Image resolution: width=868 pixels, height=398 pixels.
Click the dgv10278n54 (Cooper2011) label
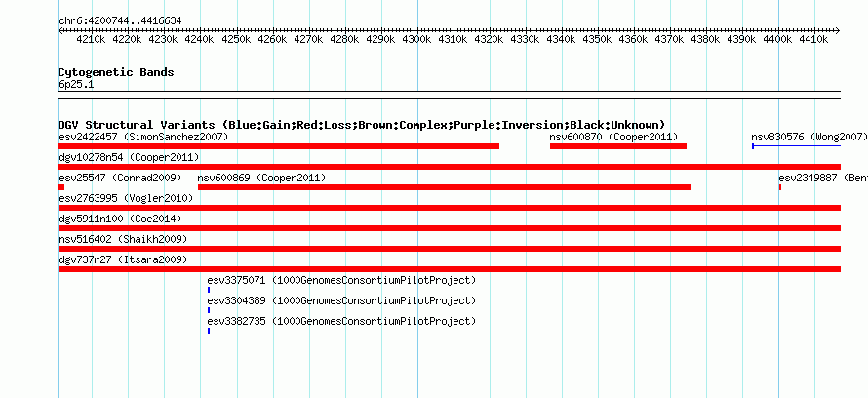click(129, 157)
